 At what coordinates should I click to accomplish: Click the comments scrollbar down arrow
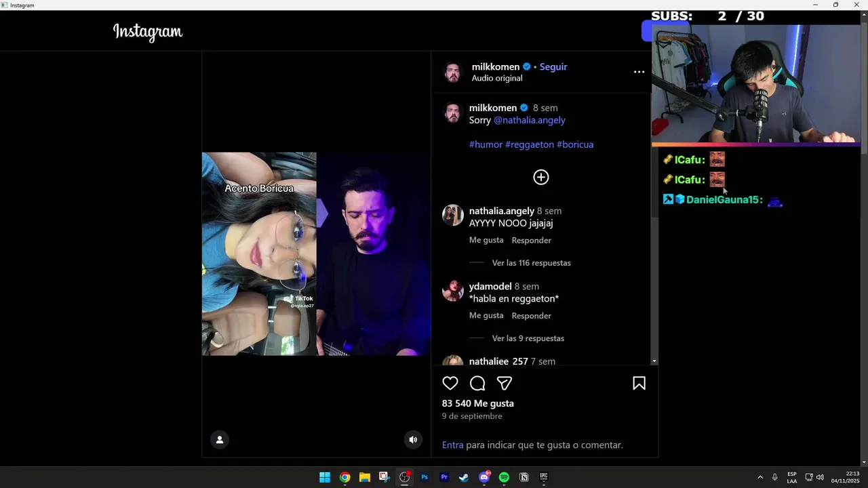click(x=654, y=361)
